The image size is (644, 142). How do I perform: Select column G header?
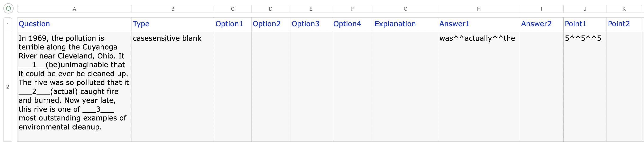[405, 9]
